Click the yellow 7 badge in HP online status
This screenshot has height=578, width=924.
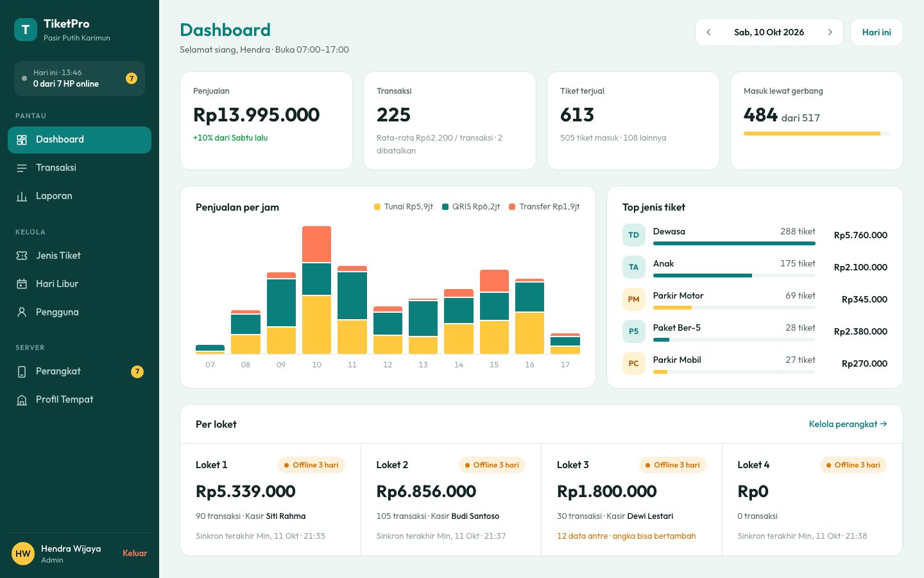coord(132,78)
